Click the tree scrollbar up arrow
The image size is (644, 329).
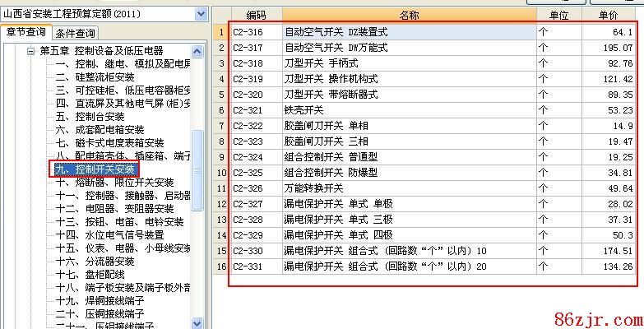coord(197,50)
